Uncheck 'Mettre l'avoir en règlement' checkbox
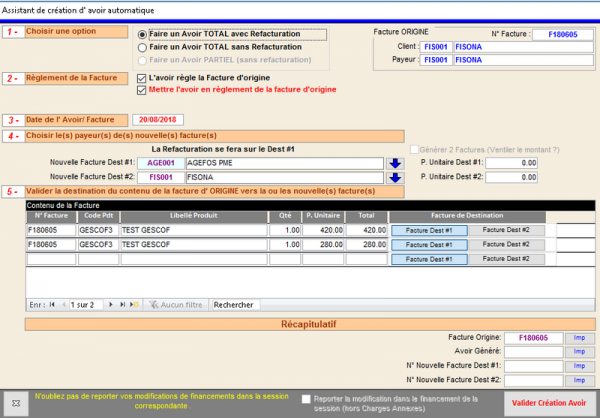Image resolution: width=600 pixels, height=418 pixels. pyautogui.click(x=141, y=89)
